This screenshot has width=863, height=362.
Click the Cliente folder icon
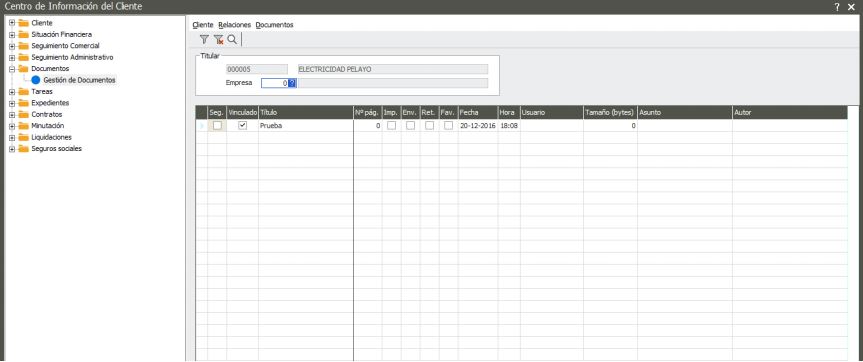(23, 23)
